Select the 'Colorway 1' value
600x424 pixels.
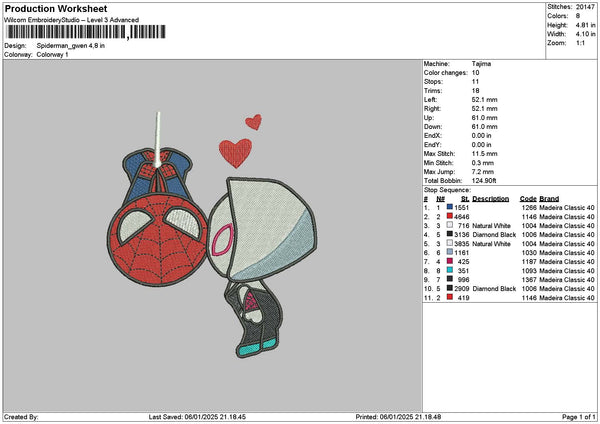click(x=52, y=55)
